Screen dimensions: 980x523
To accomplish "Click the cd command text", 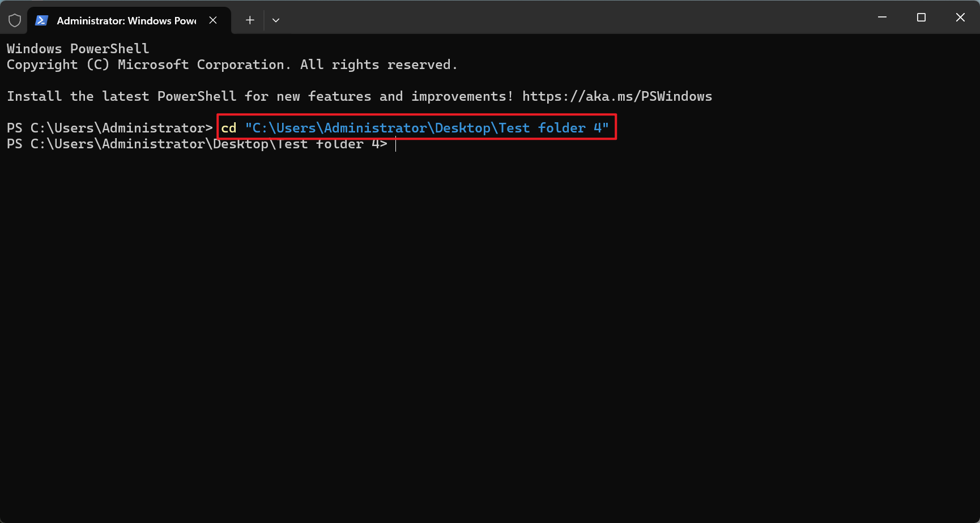I will (x=229, y=128).
